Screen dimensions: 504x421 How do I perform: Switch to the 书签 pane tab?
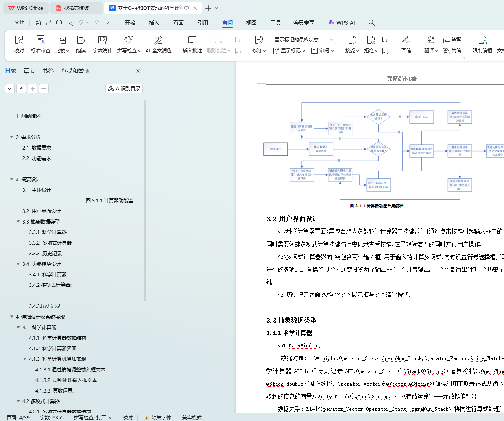(x=48, y=71)
